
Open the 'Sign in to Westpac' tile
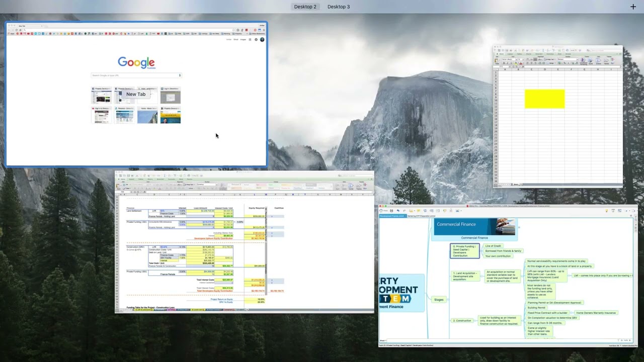click(101, 115)
